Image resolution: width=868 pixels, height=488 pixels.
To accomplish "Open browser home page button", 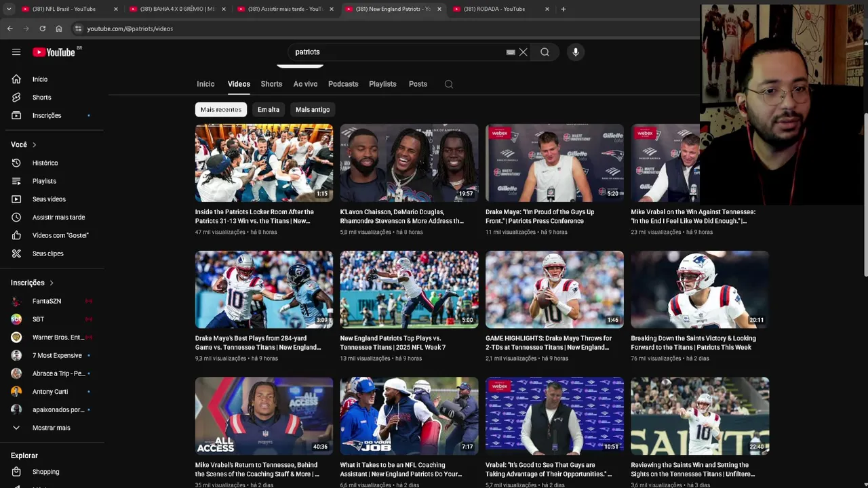I will (59, 28).
